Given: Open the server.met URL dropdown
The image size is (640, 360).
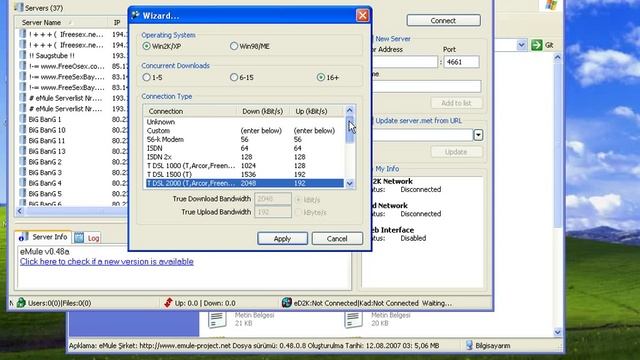Looking at the screenshot, I should point(478,135).
